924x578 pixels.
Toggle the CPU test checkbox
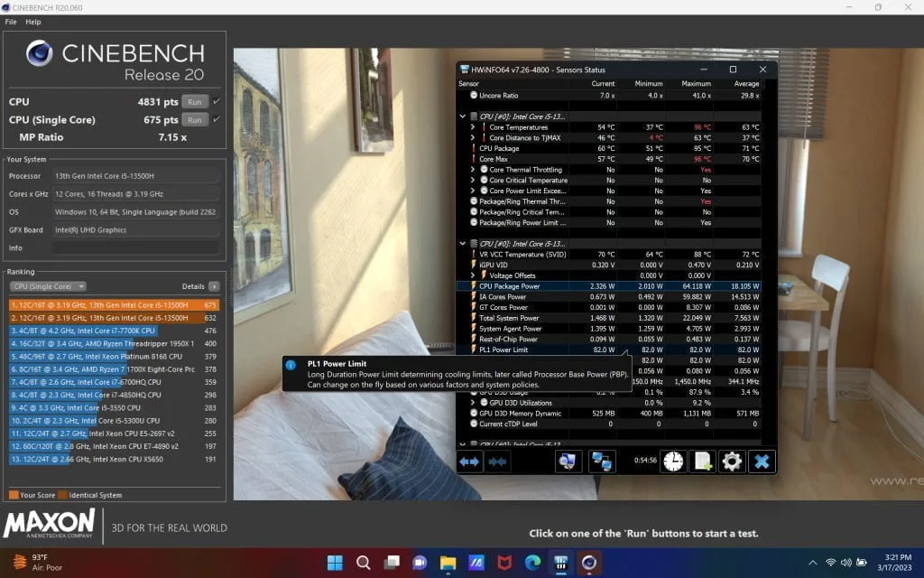click(x=216, y=102)
